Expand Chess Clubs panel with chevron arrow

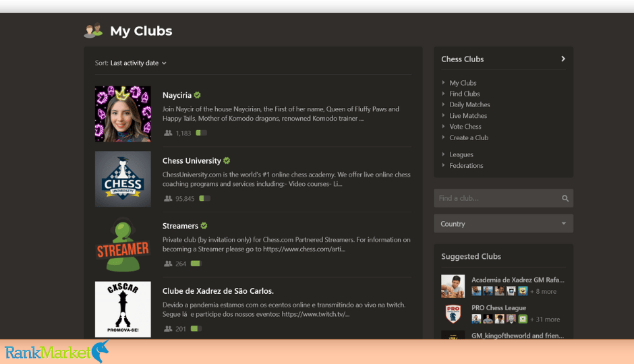click(563, 59)
